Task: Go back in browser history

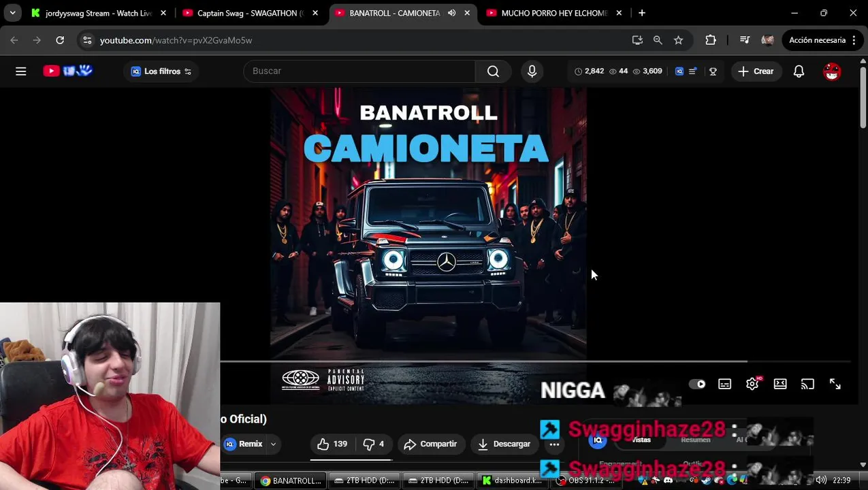Action: tap(14, 40)
